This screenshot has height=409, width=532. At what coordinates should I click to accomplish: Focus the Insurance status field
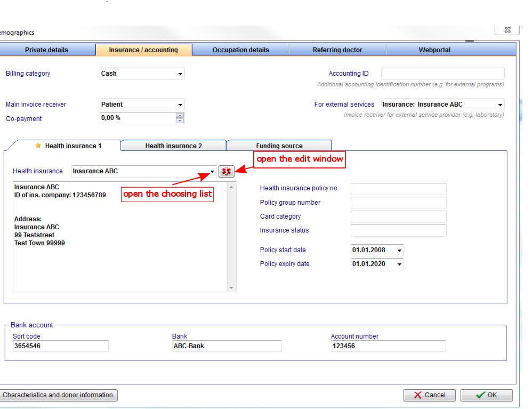[399, 230]
